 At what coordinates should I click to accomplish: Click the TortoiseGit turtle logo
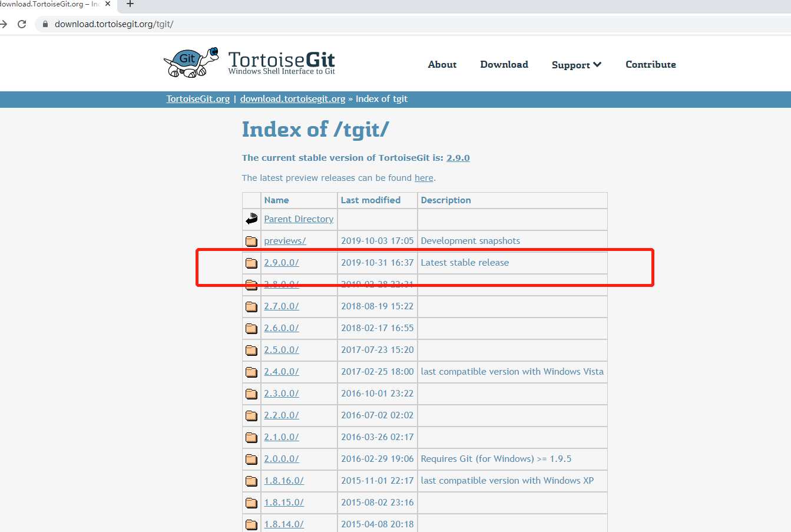point(191,63)
